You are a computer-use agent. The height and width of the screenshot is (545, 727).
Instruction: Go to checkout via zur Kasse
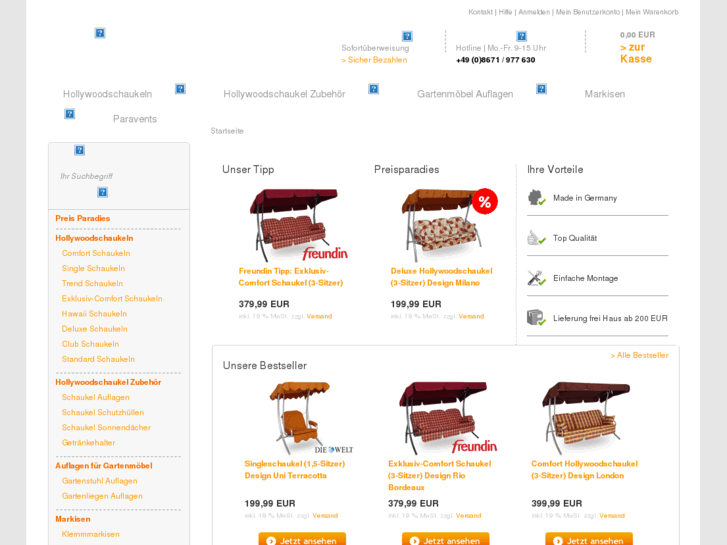coord(636,53)
